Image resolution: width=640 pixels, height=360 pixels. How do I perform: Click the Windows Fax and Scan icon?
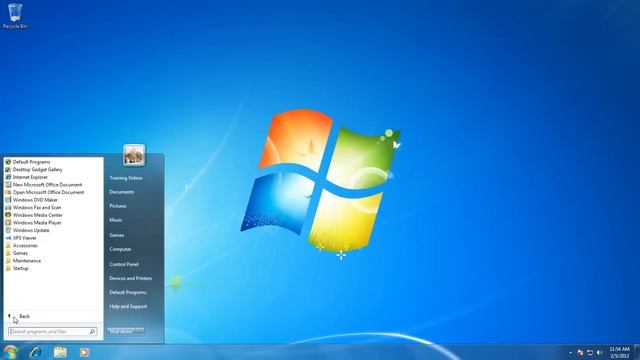pos(8,207)
